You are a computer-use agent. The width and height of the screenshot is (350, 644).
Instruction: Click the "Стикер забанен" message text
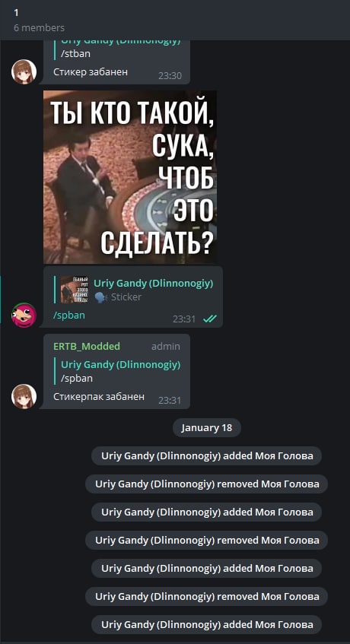point(91,72)
